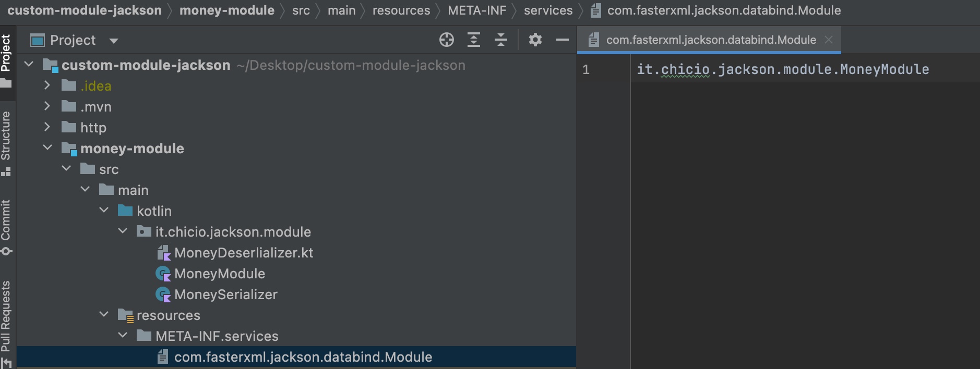Viewport: 980px width, 369px height.
Task: Open the Commit side tool window tab
Action: tap(6, 227)
